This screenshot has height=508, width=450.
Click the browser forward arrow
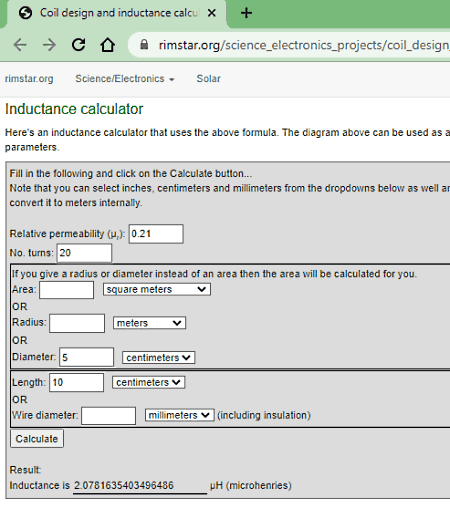[49, 45]
